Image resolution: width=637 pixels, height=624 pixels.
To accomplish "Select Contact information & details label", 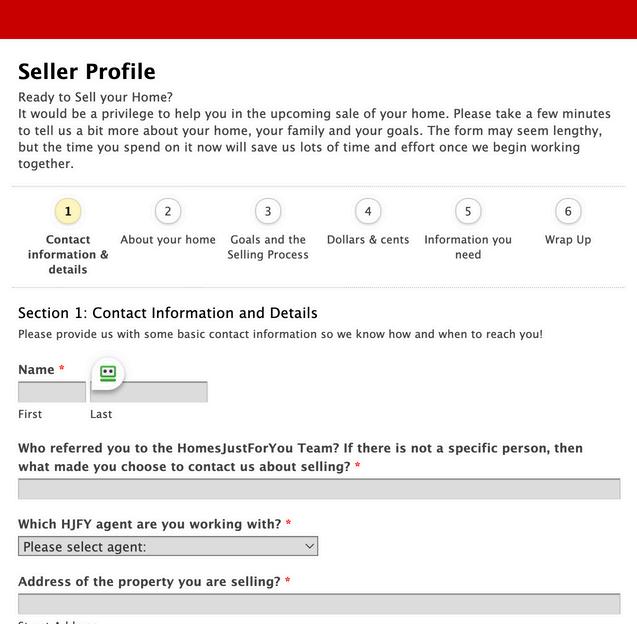I will click(68, 254).
